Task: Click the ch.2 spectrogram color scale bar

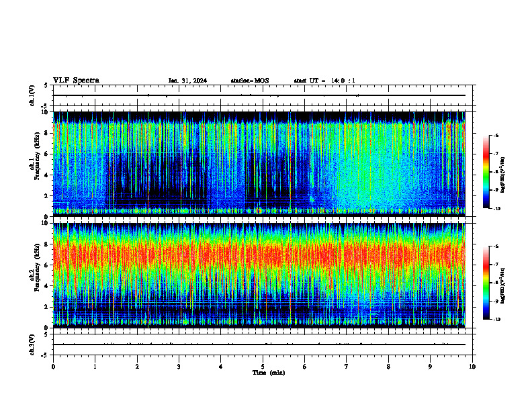Action: click(486, 283)
